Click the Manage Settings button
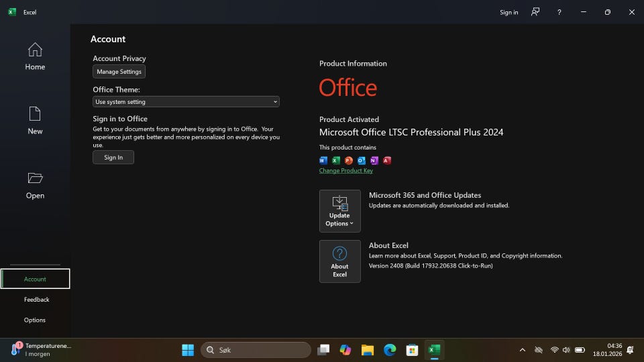This screenshot has height=362, width=644. [119, 72]
